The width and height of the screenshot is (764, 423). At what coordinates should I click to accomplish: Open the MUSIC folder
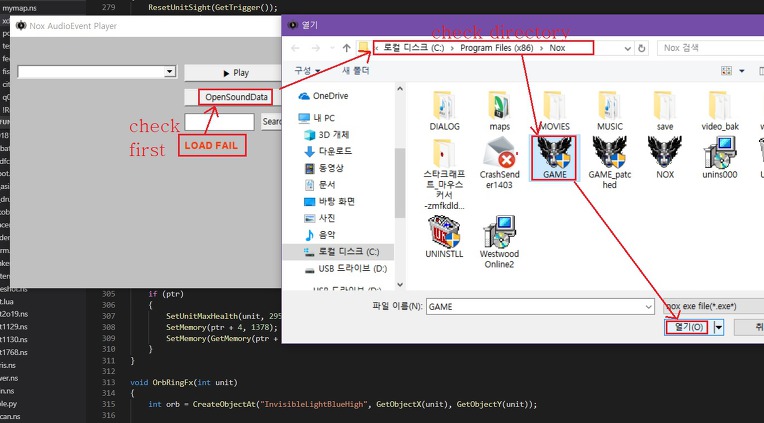[x=610, y=111]
